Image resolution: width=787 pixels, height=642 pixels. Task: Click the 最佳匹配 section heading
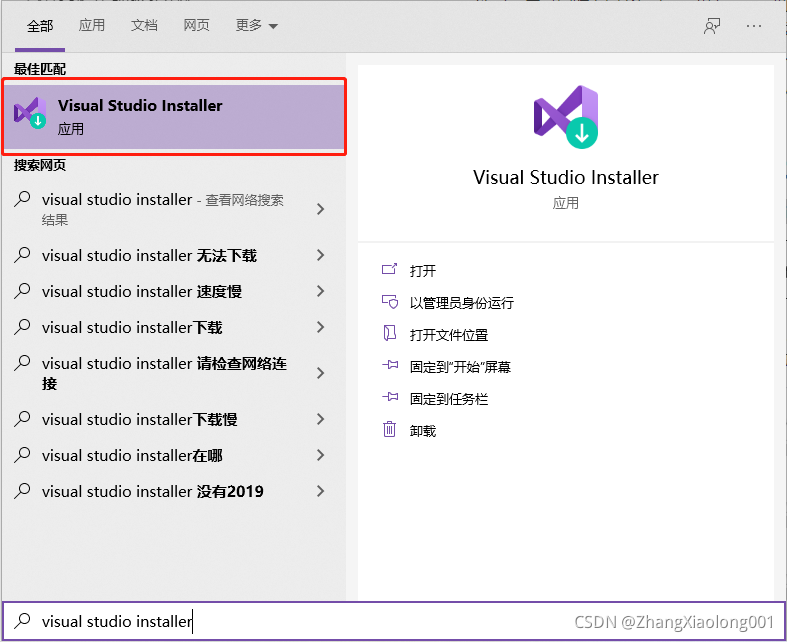point(40,69)
